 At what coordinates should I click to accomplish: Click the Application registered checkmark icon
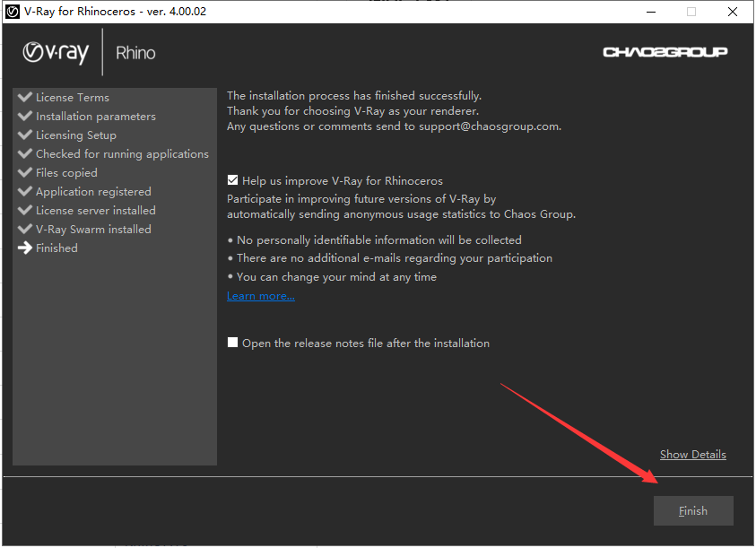[x=24, y=190]
